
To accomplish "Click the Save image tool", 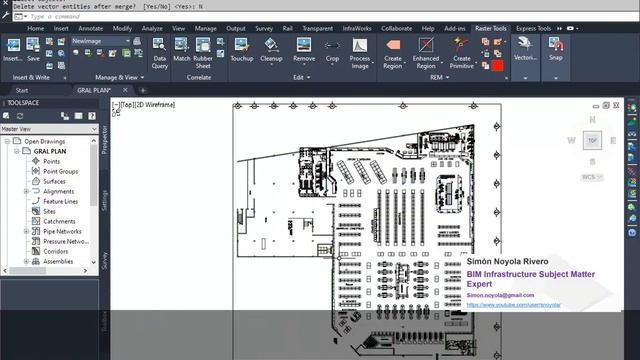I will pos(33,49).
